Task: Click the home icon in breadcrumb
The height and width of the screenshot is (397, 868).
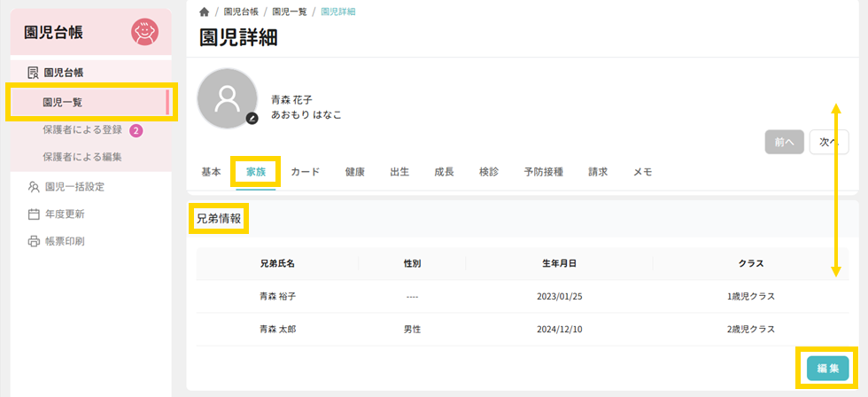Action: point(205,12)
